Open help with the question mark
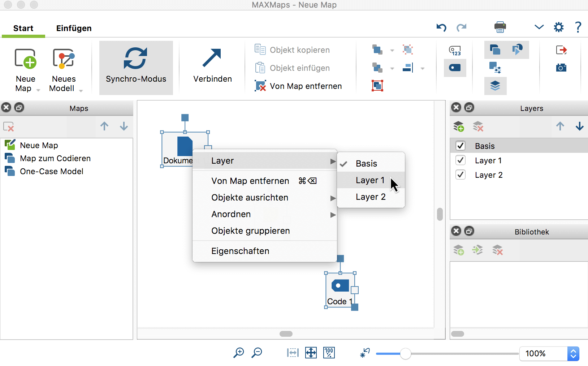The image size is (588, 366). (578, 27)
